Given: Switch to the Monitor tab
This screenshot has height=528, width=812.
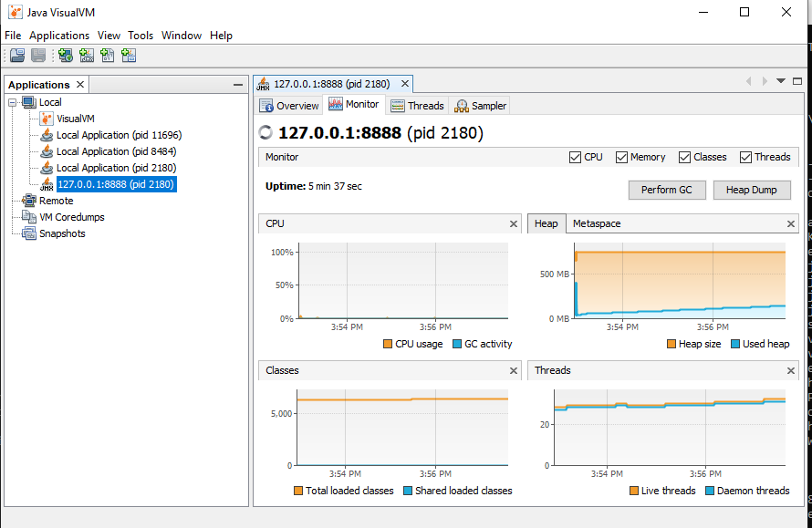Looking at the screenshot, I should coord(354,105).
